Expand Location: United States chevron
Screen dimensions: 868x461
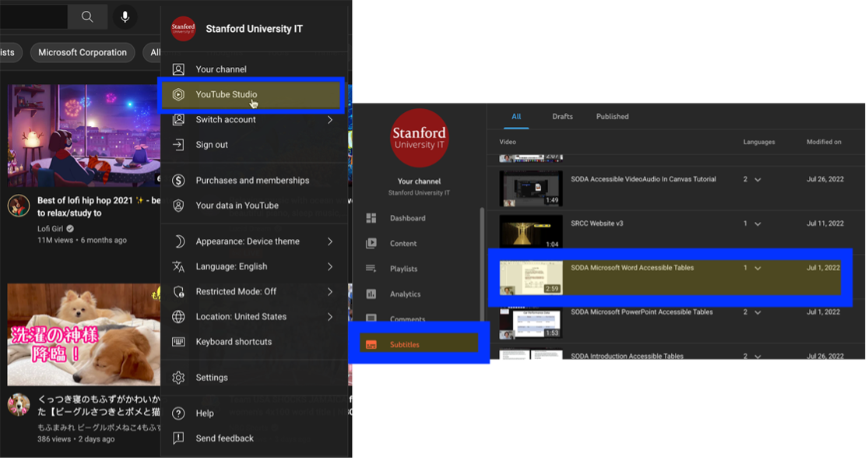330,317
